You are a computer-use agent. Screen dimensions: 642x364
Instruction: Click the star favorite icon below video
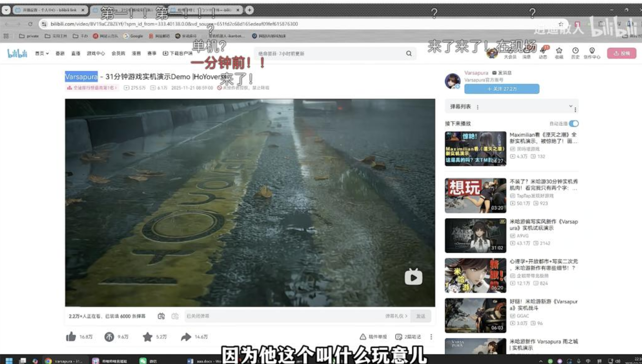click(x=147, y=337)
